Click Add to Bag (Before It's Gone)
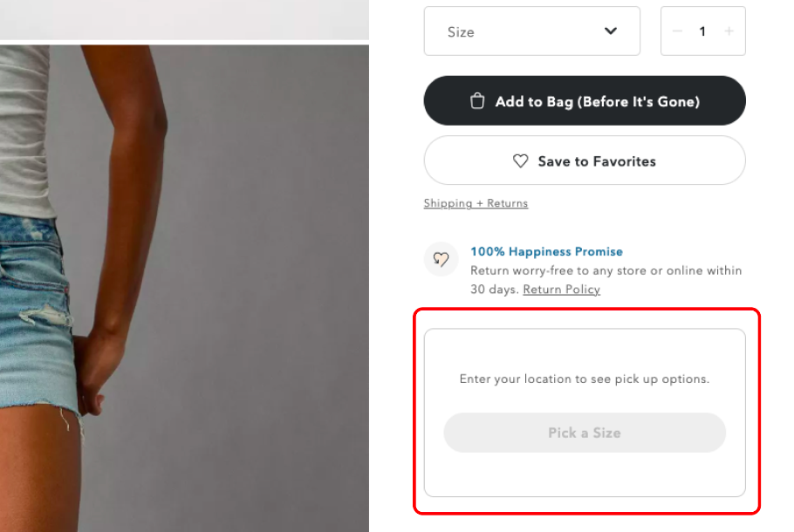Viewport: 794px width, 532px height. coord(585,100)
